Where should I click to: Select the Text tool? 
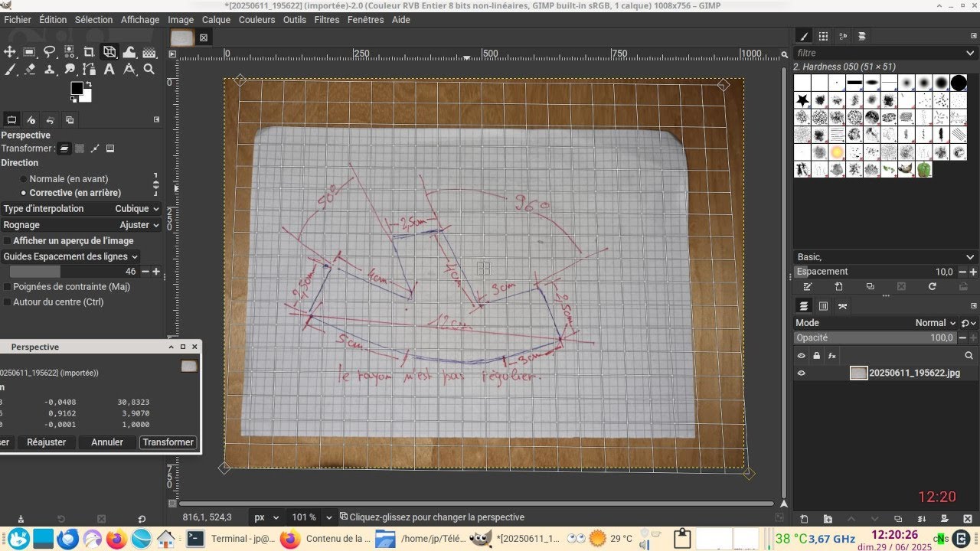[109, 69]
